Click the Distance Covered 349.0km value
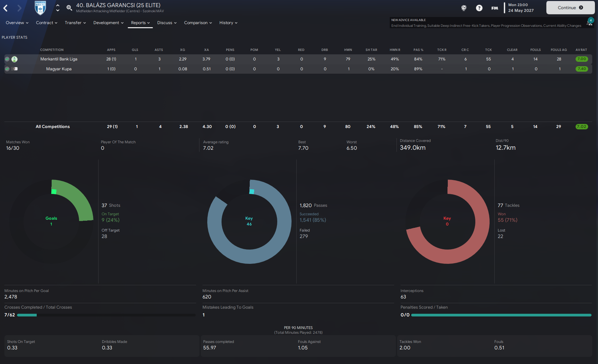The width and height of the screenshot is (598, 364). tap(412, 148)
